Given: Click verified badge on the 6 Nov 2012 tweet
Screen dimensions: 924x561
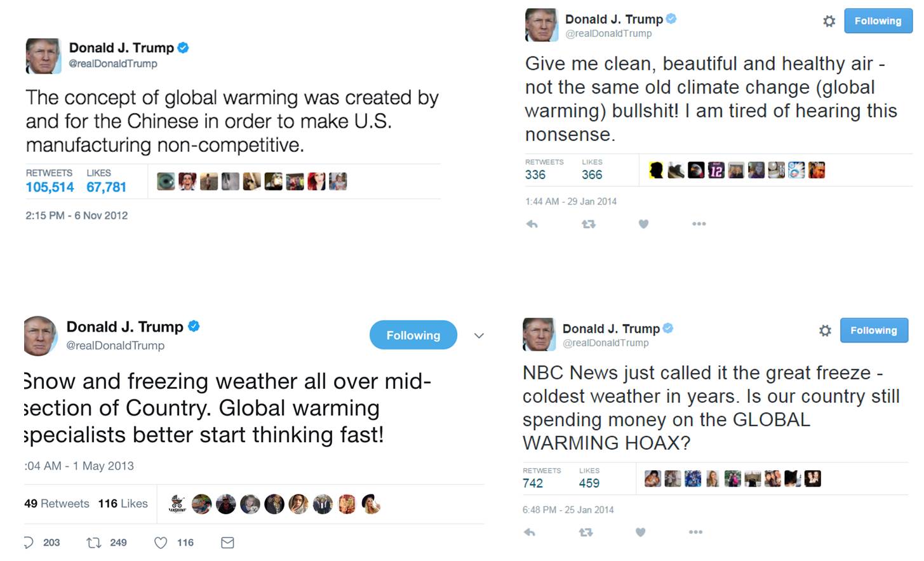Looking at the screenshot, I should click(183, 48).
